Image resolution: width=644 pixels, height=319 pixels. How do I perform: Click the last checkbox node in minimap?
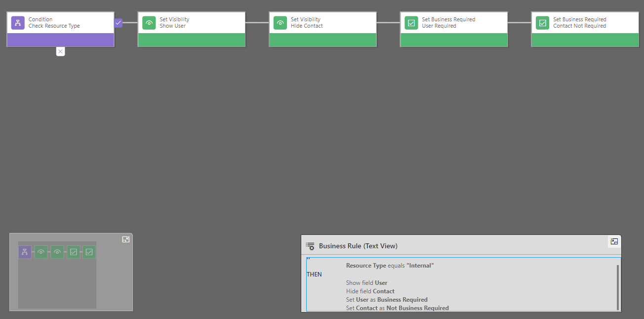click(x=89, y=252)
